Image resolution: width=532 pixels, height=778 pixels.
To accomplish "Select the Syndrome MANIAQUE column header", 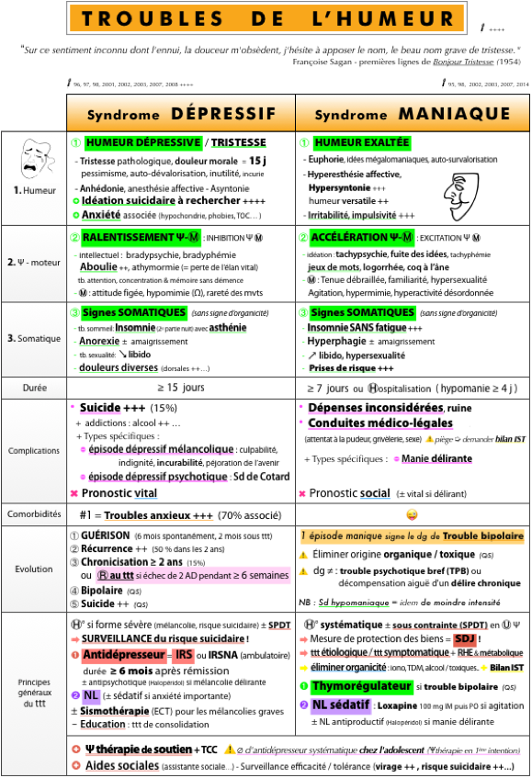I will pyautogui.click(x=413, y=114).
